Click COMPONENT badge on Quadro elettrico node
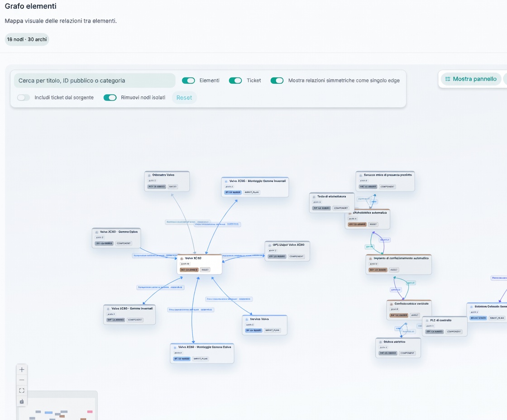 407,353
